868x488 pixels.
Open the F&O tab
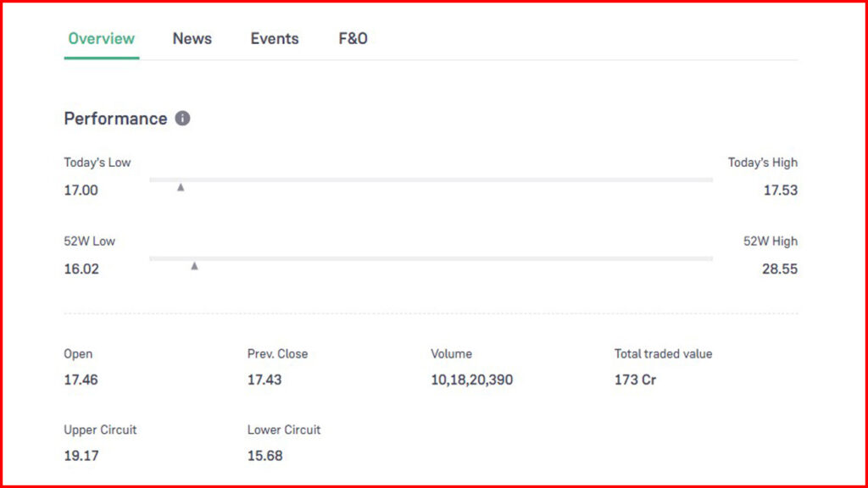click(x=353, y=39)
